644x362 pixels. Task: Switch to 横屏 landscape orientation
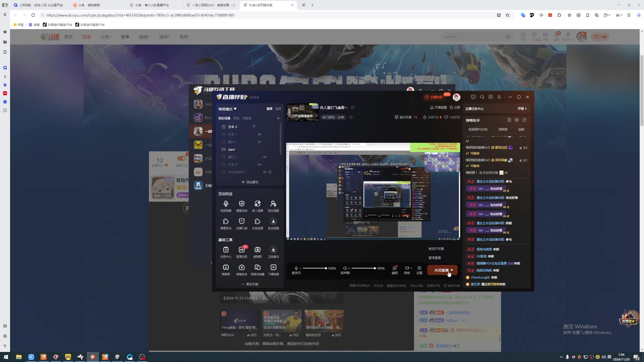pyautogui.click(x=269, y=109)
